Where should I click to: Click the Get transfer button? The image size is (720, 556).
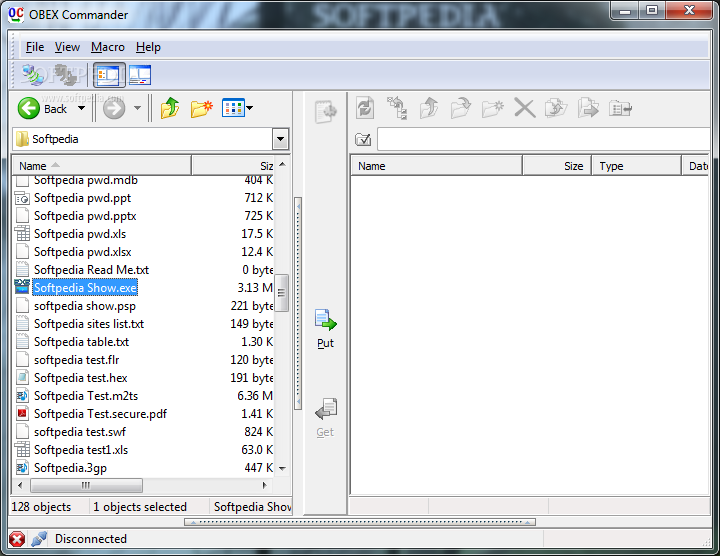325,418
